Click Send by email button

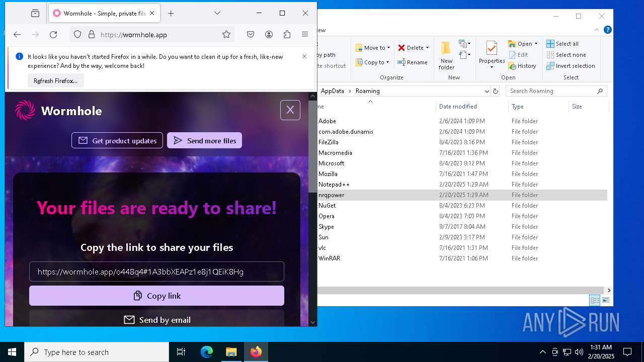[x=156, y=319]
